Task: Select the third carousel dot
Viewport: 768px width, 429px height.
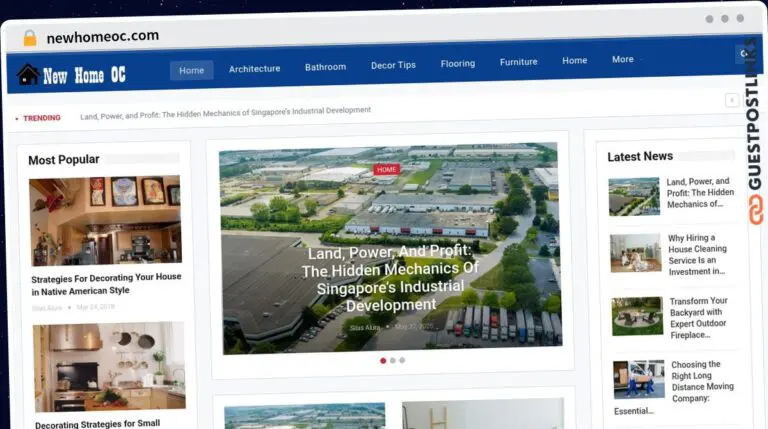Action: pyautogui.click(x=402, y=360)
